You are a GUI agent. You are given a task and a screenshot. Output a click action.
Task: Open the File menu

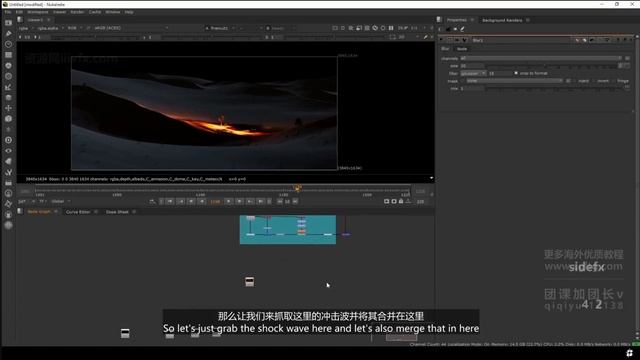tap(8, 12)
